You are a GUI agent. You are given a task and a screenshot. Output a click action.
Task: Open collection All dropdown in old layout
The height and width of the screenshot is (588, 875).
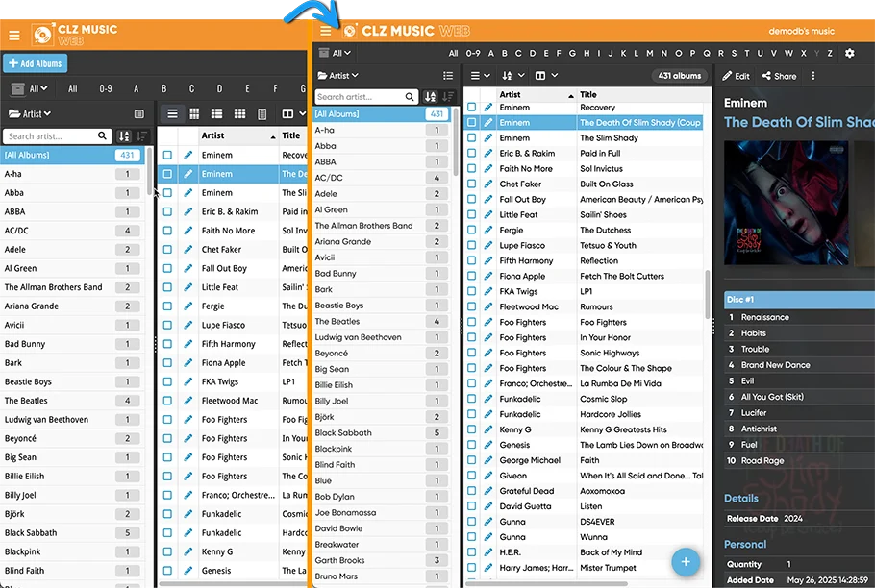[30, 88]
